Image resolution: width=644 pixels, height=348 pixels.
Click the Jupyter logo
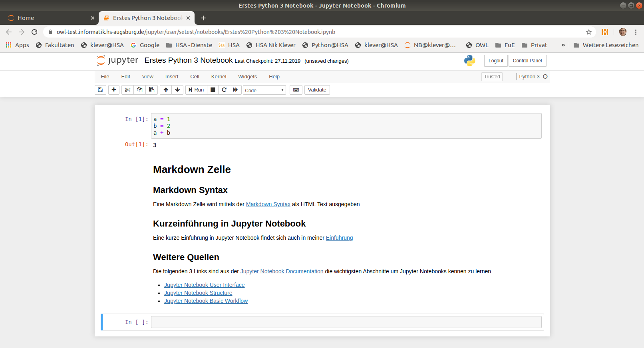click(117, 60)
